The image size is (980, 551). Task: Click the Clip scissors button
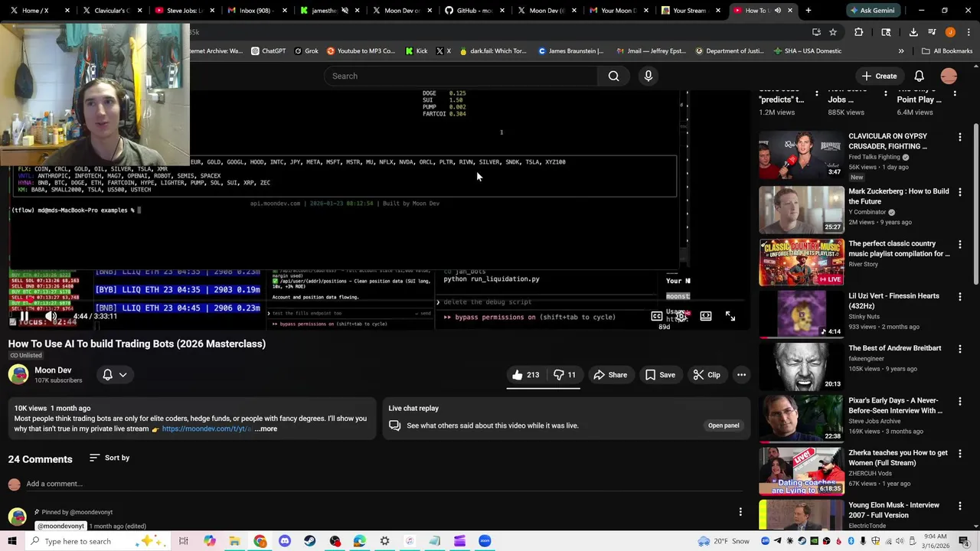click(x=706, y=375)
